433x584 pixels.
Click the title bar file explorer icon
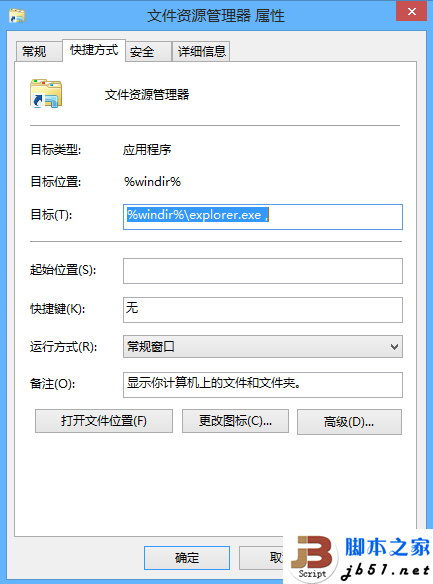(x=17, y=16)
